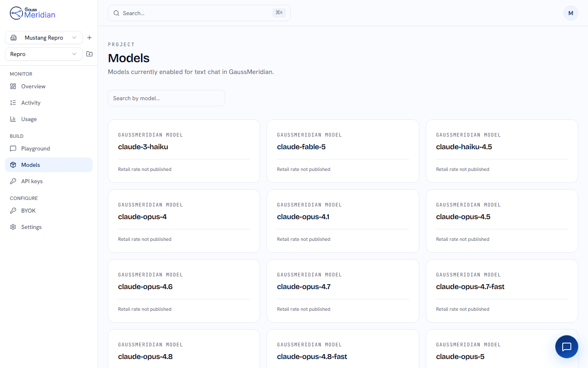The height and width of the screenshot is (368, 588).
Task: Click 'GAUSSMERIDIAN MODEL' label above claude-fable-5
Action: point(309,135)
